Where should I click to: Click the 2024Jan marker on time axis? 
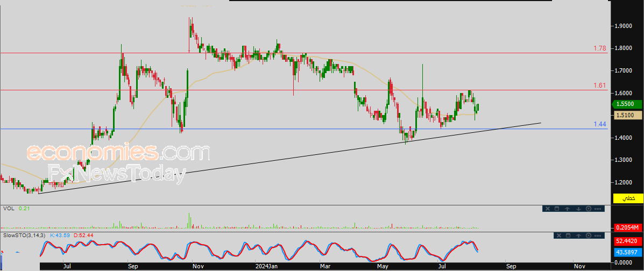tap(266, 266)
